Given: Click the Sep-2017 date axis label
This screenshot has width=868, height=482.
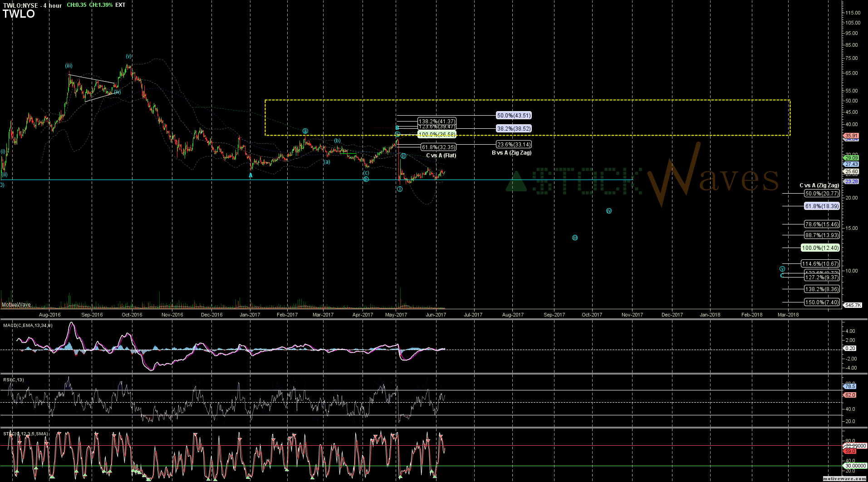Looking at the screenshot, I should click(x=554, y=315).
